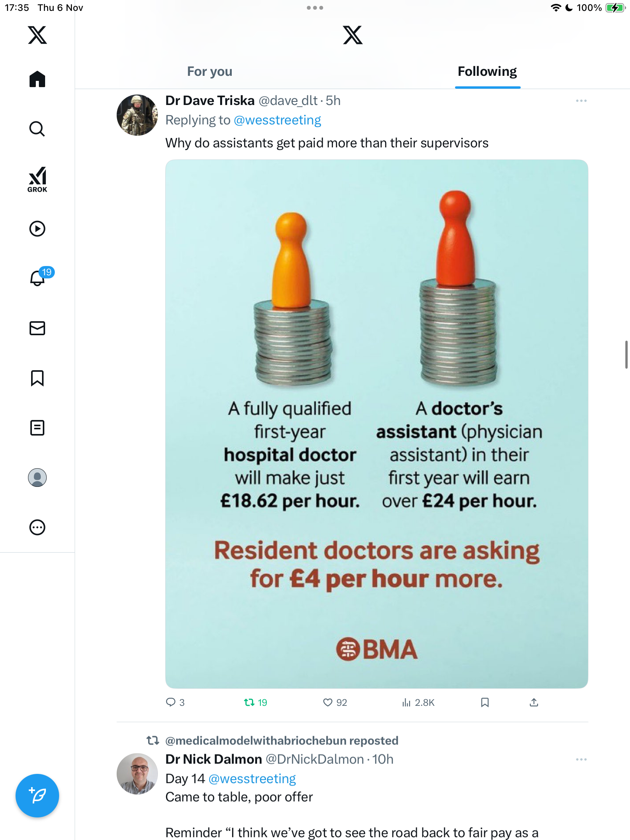
Task: Go to Home feed icon
Action: 37,79
